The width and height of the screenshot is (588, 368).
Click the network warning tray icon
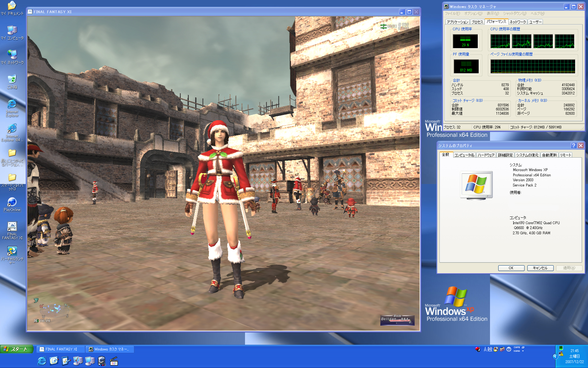coord(561,354)
